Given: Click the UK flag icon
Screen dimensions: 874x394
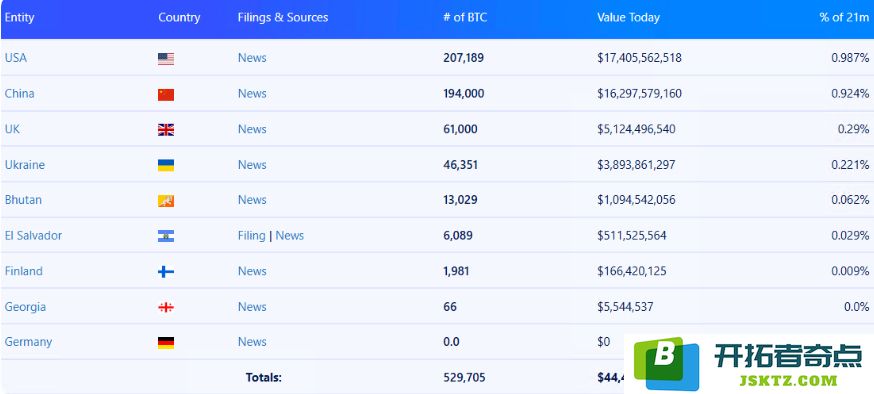Looking at the screenshot, I should pos(166,130).
